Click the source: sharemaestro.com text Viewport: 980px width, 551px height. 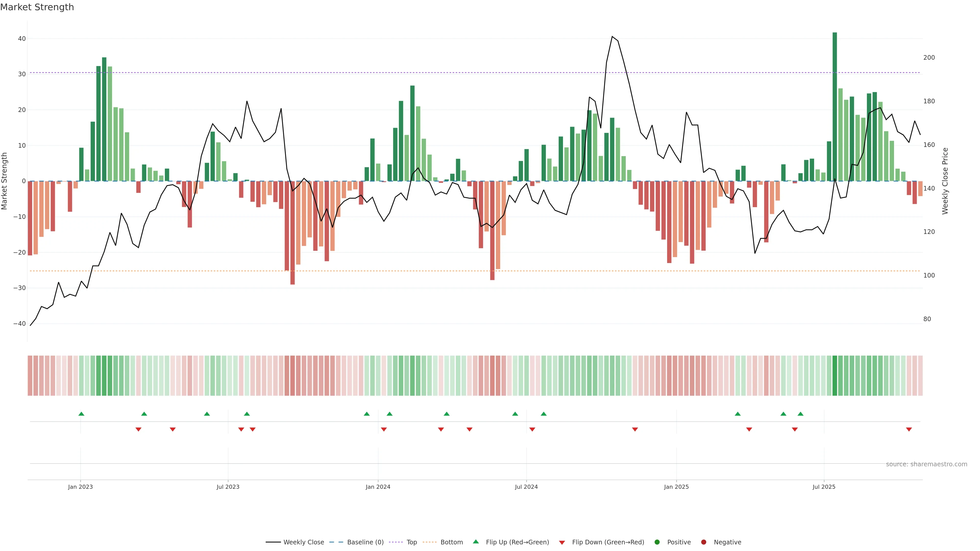pos(926,464)
